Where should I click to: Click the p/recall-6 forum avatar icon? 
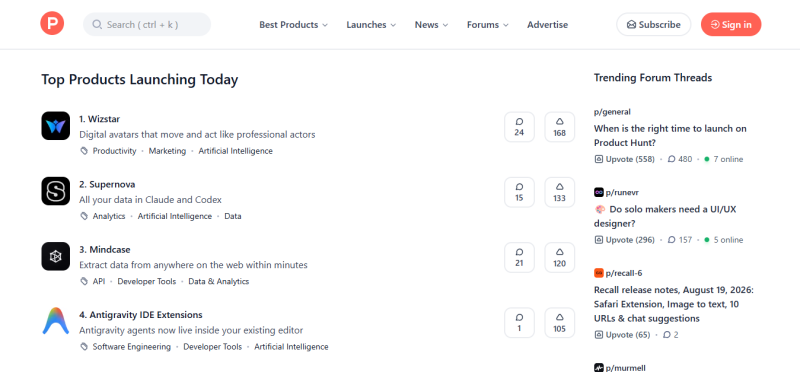tap(599, 273)
